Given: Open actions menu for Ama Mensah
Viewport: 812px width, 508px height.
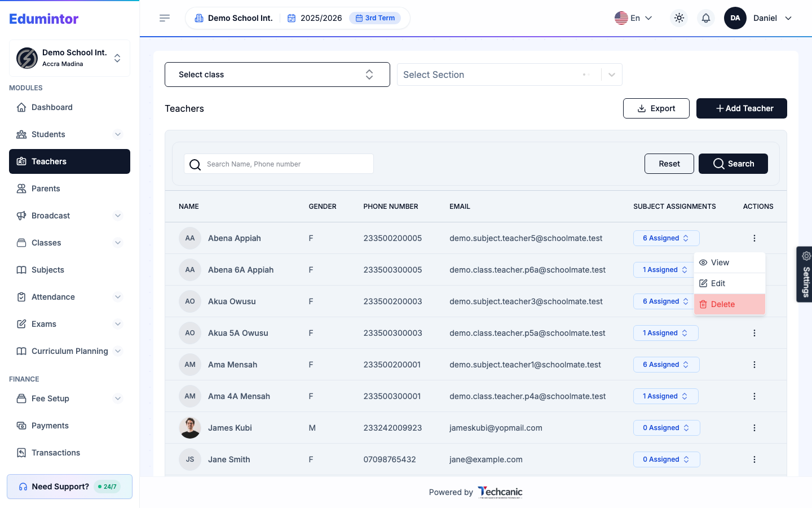Looking at the screenshot, I should [754, 365].
